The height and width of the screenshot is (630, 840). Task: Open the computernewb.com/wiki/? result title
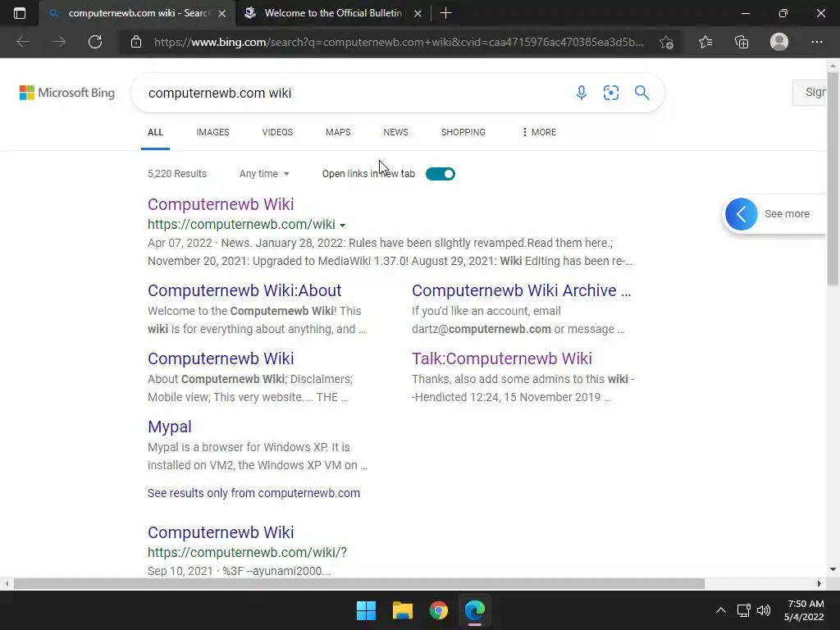click(x=221, y=532)
